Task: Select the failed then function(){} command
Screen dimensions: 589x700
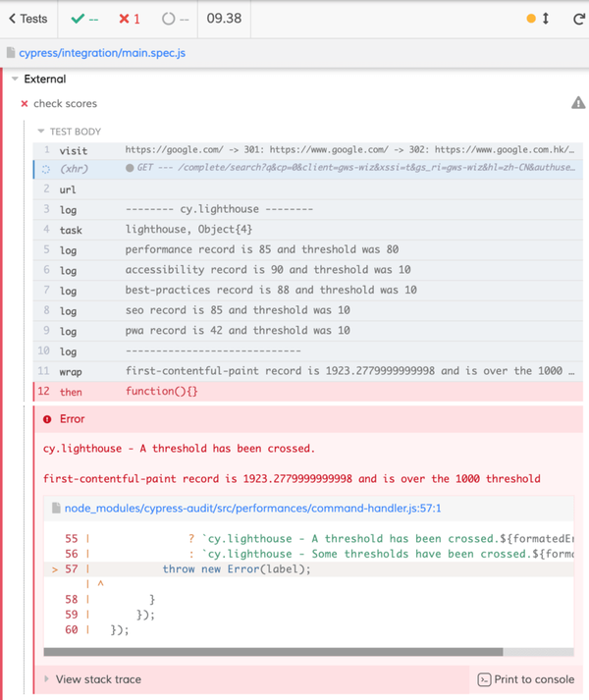Action: tap(307, 392)
